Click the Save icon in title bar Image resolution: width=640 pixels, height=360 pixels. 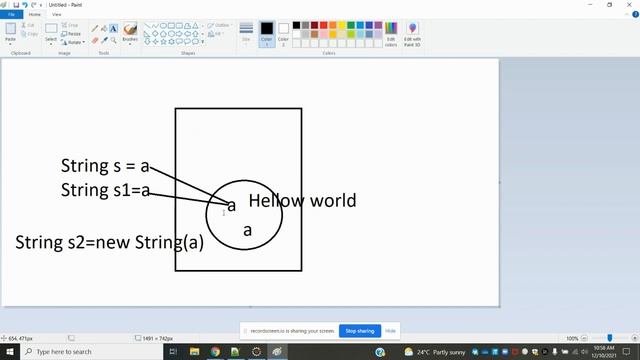[16, 5]
